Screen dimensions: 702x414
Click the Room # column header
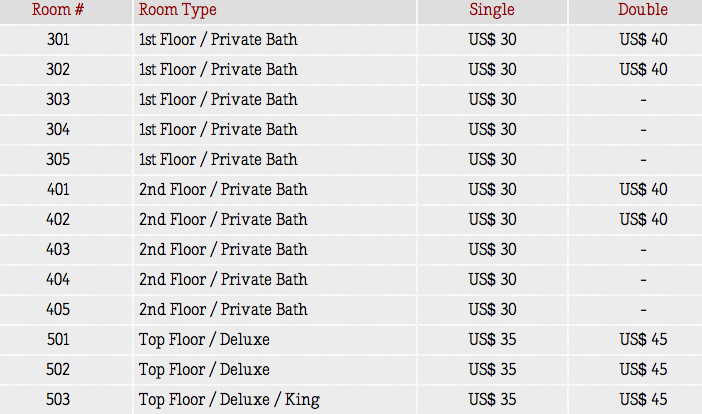click(58, 9)
